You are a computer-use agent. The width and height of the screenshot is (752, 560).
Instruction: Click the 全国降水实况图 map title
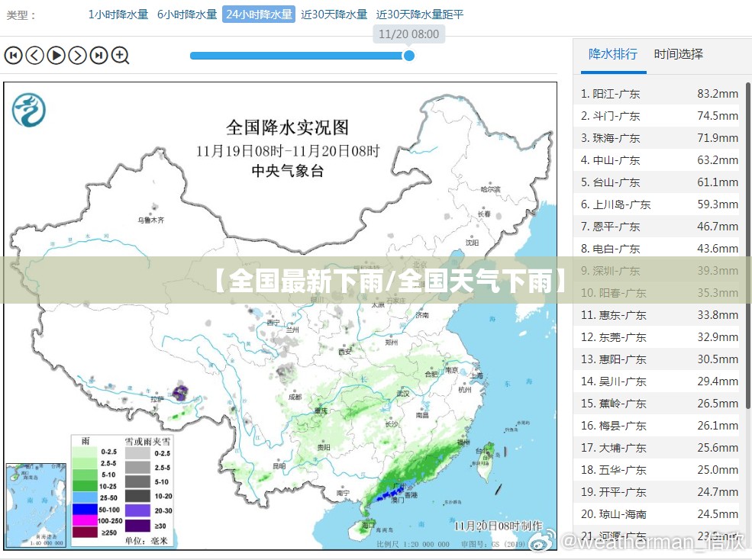287,127
